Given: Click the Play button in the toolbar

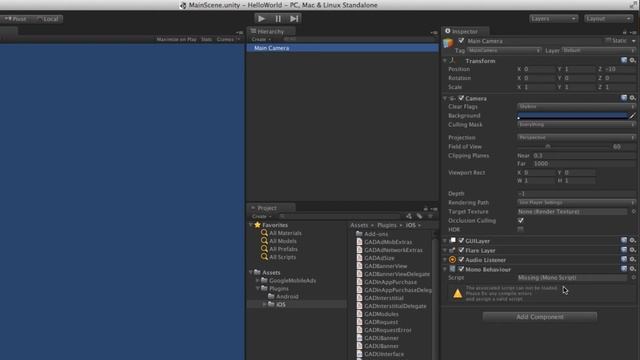Looking at the screenshot, I should [262, 18].
